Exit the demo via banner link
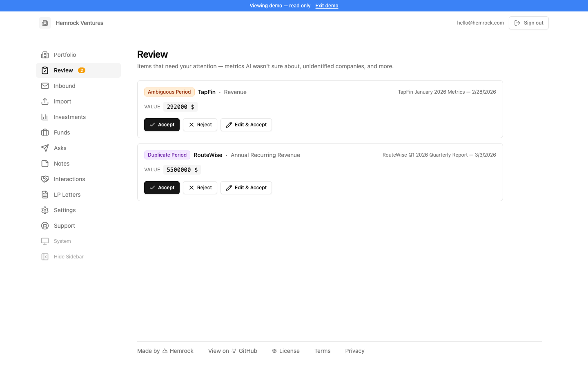 [x=327, y=6]
